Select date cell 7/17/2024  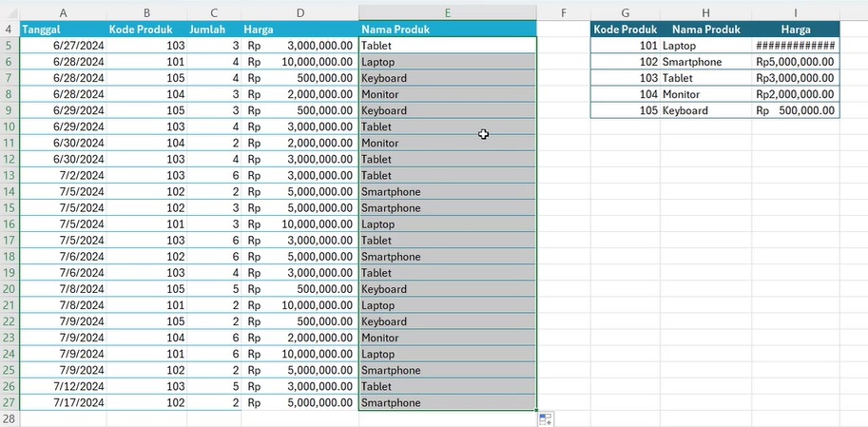63,403
